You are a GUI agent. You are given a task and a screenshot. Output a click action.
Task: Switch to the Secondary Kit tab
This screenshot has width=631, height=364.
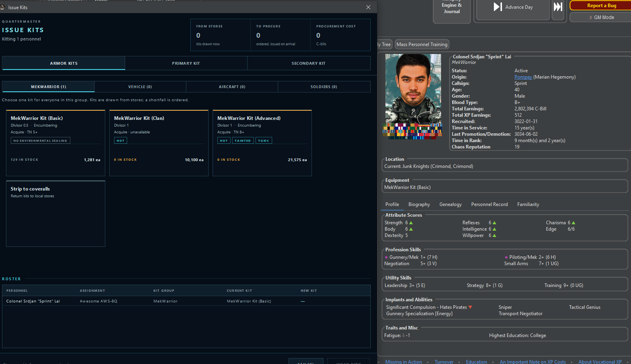(308, 63)
